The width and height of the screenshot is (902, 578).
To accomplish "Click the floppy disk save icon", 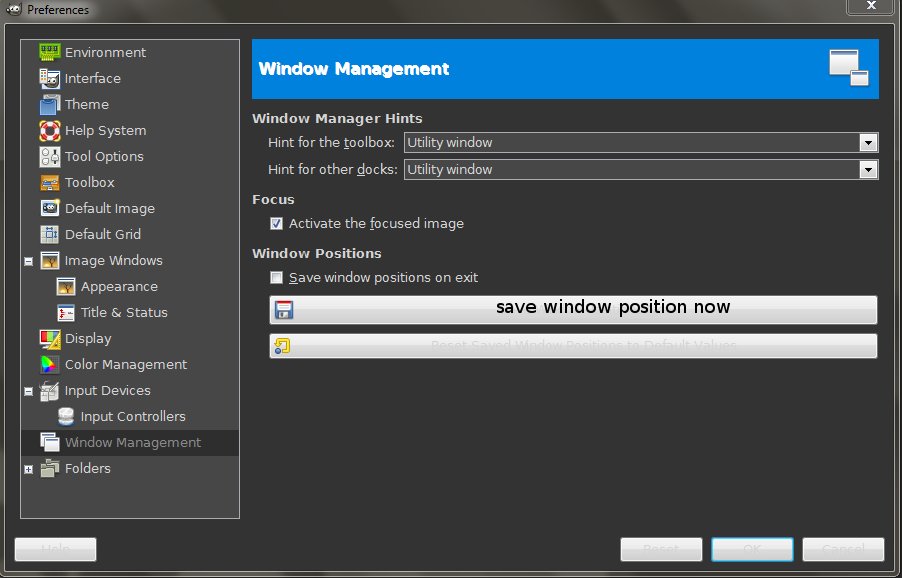I will [x=283, y=309].
